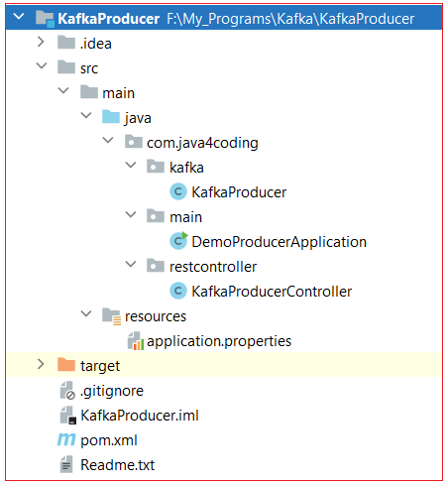Collapse the com.java4coding package
Viewport: 448px width, 485px height.
point(108,140)
